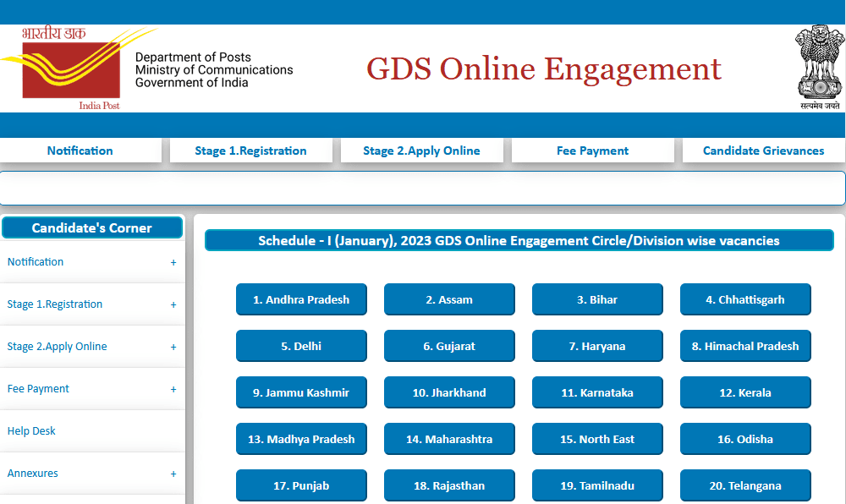Expand the plus beside sidebar Fee Payment

click(173, 389)
